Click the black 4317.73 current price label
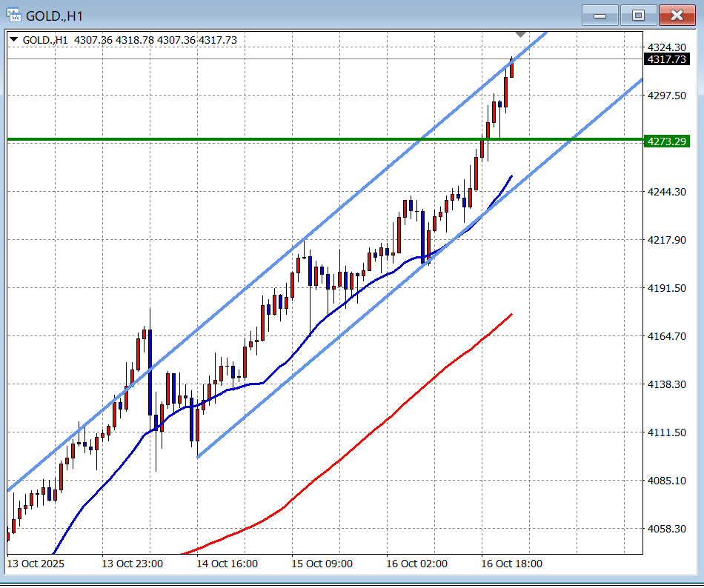 (x=665, y=59)
